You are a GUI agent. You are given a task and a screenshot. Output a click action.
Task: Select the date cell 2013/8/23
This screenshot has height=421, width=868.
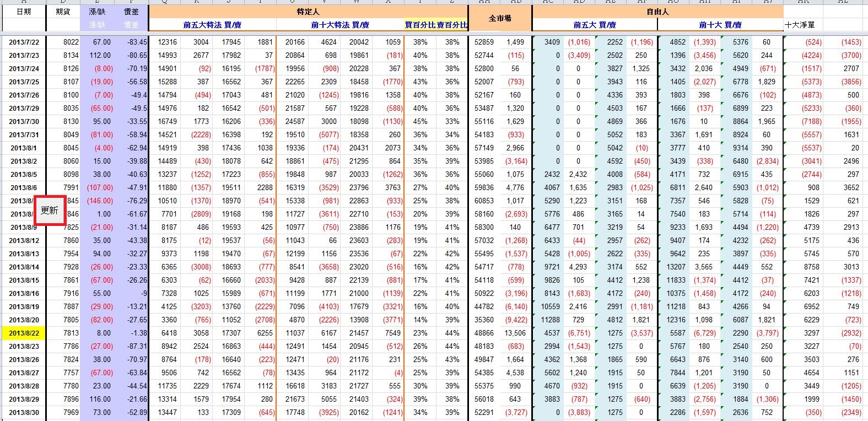(x=24, y=346)
